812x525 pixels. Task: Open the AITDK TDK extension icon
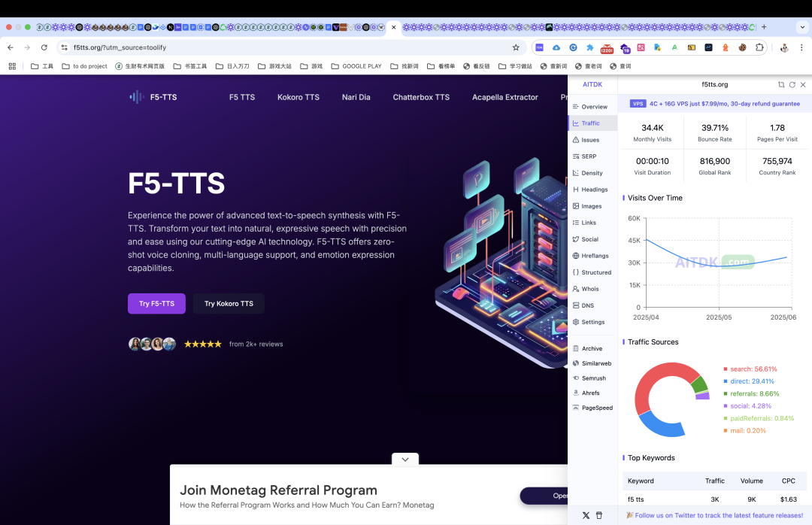[x=539, y=47]
